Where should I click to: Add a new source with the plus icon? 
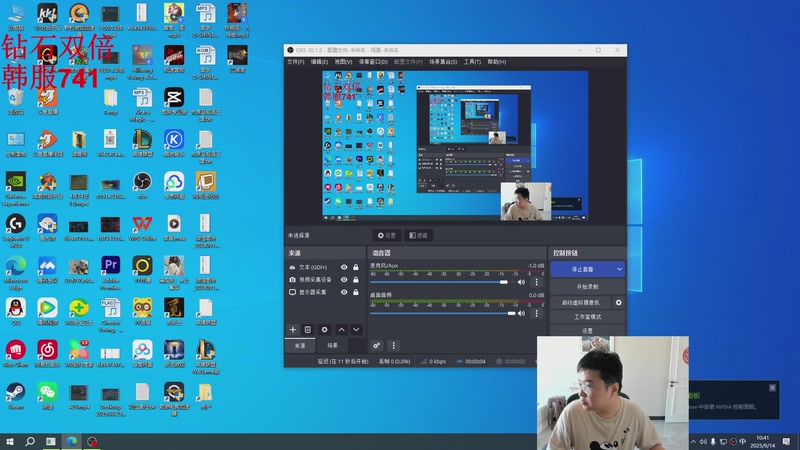pos(293,330)
